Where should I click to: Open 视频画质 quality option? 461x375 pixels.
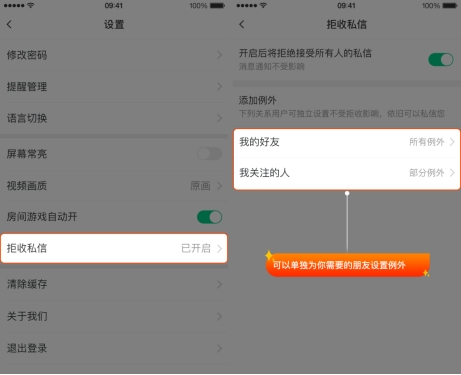[114, 186]
